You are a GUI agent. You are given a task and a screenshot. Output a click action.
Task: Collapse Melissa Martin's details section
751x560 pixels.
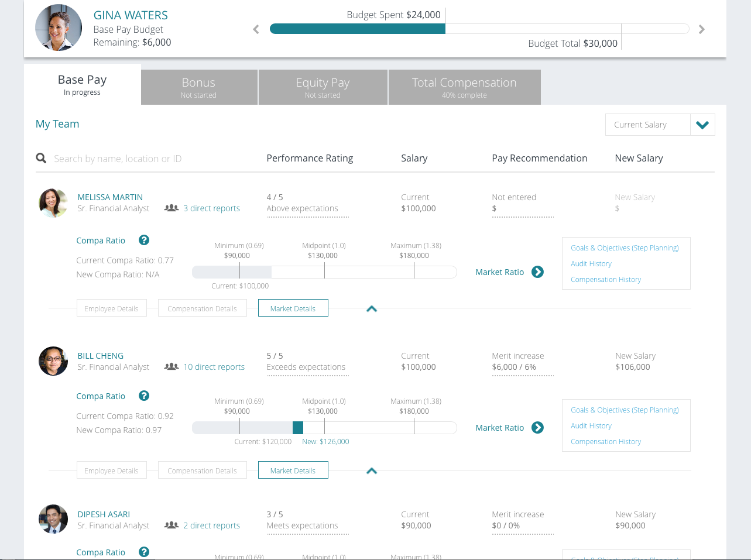pyautogui.click(x=371, y=308)
